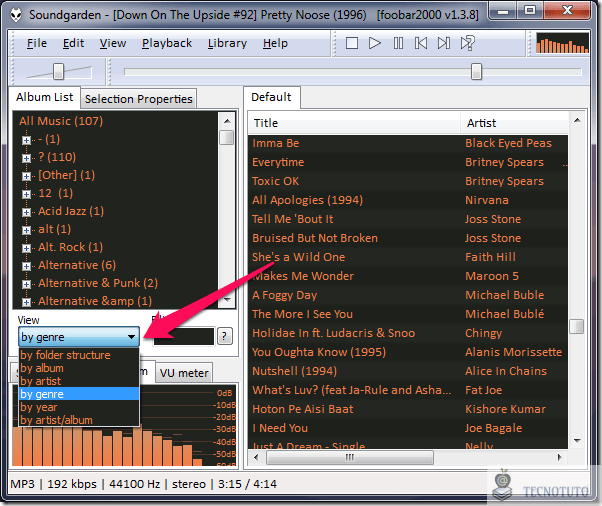The image size is (602, 506).
Task: Expand the ? (110) genre node
Action: (x=26, y=158)
